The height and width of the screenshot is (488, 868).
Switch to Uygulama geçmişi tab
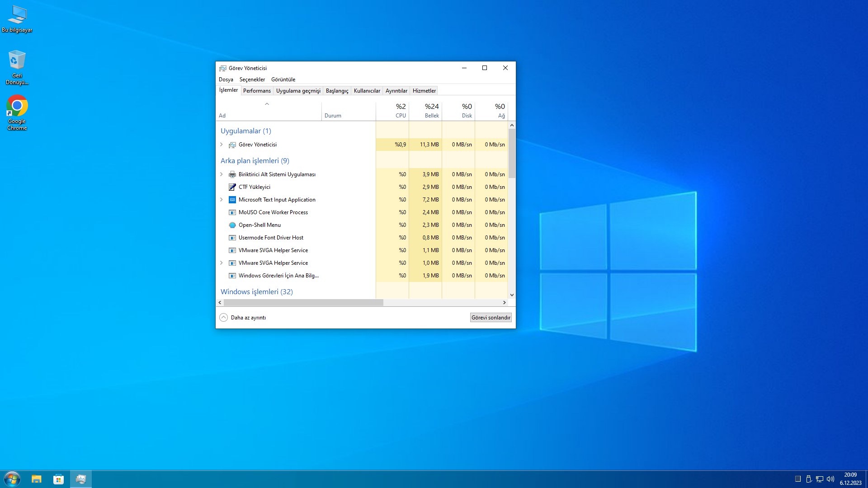tap(298, 91)
